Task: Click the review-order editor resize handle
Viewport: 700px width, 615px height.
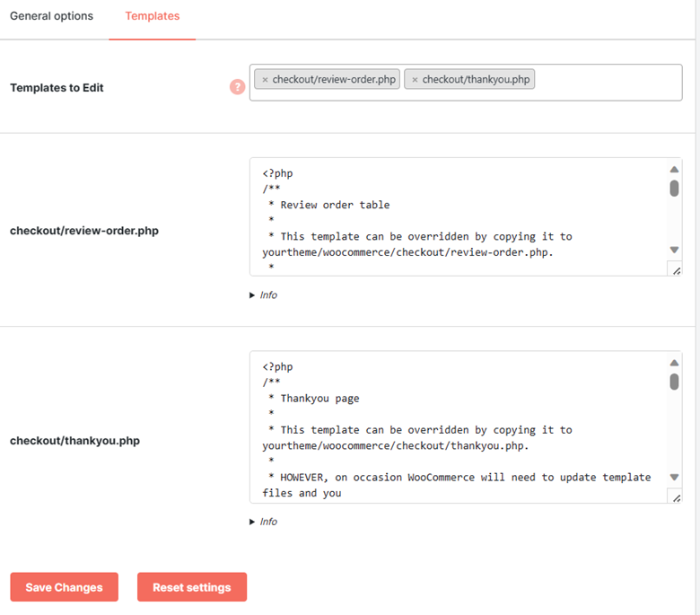Action: [676, 270]
